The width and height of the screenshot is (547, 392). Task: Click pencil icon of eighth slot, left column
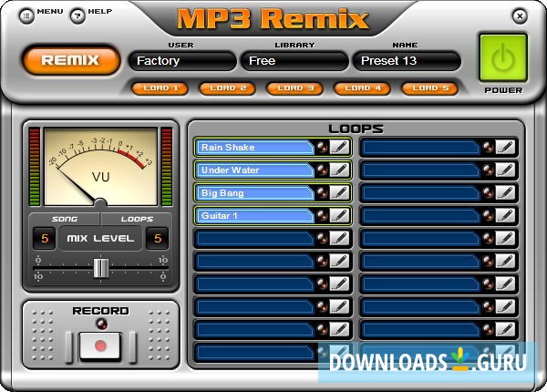point(339,307)
